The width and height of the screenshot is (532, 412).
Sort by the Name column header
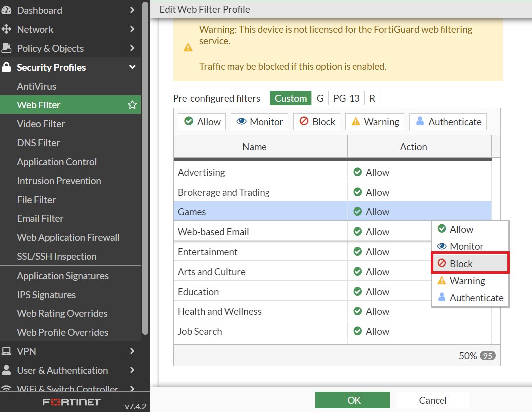(x=260, y=147)
